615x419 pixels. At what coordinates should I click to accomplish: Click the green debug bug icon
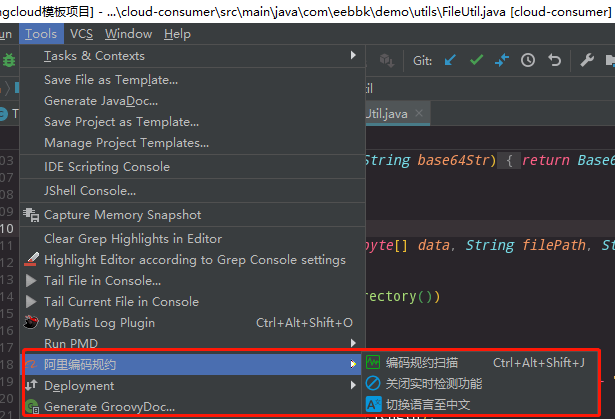click(x=9, y=60)
